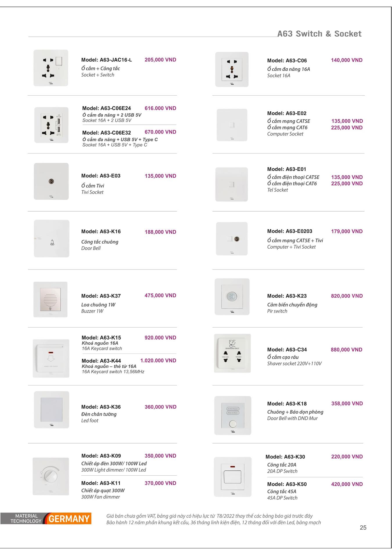
Task: Click the PIR motion sensor A63-K23 image
Action: coord(232,297)
